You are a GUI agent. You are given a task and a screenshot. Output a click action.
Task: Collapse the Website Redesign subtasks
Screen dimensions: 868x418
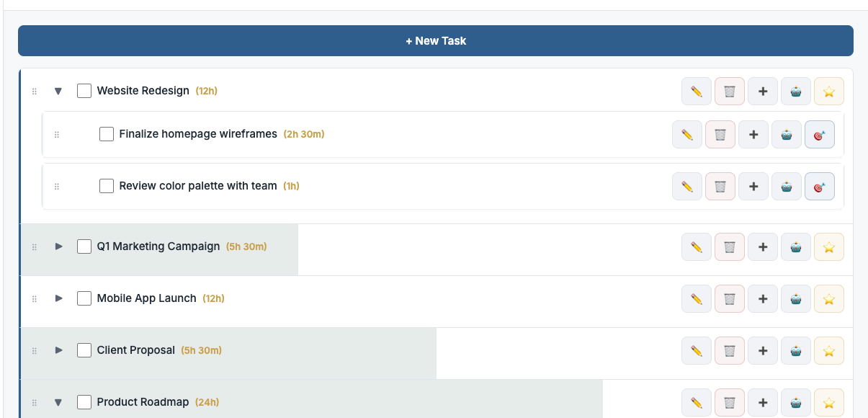point(58,91)
